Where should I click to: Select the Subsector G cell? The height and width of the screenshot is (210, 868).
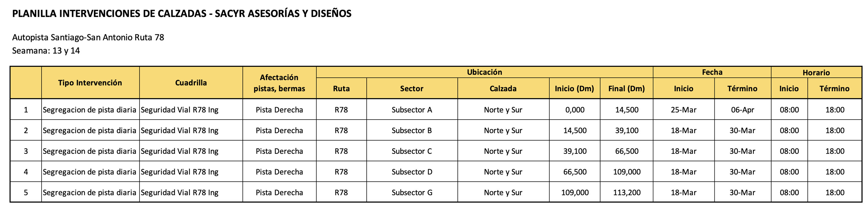412,192
